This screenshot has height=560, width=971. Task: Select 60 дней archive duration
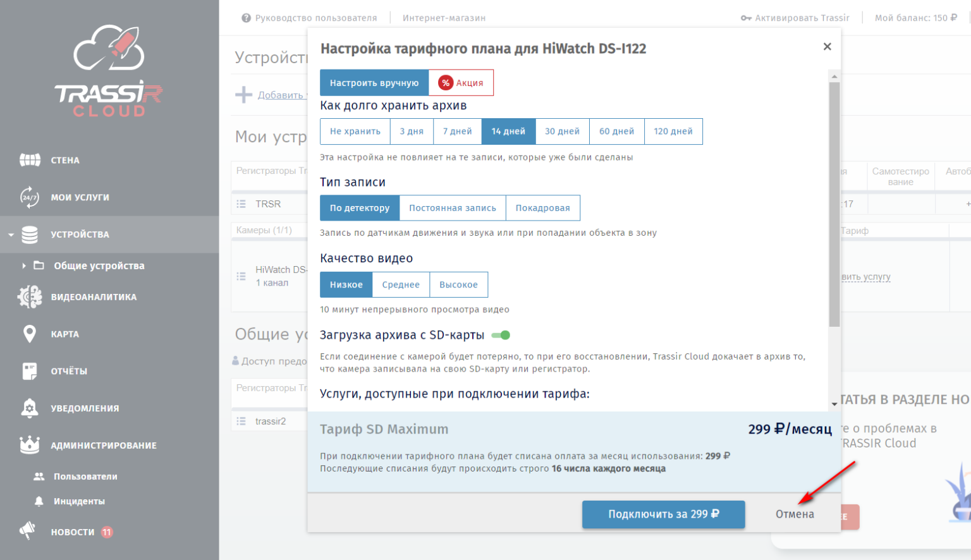coord(616,131)
